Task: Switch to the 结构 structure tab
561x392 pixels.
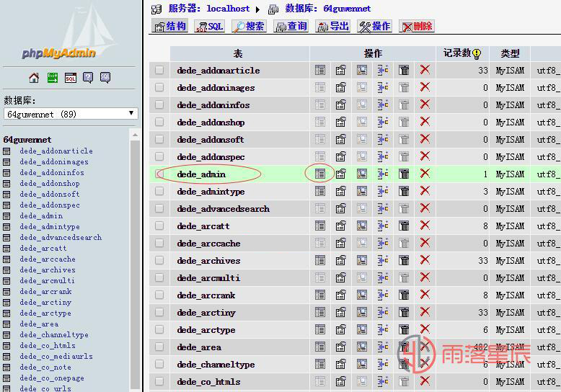Action: 170,27
